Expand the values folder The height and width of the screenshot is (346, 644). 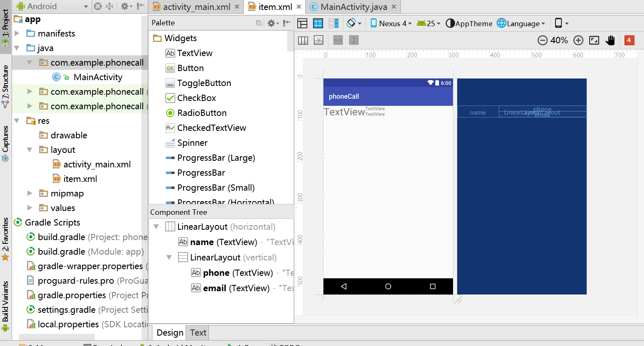29,208
